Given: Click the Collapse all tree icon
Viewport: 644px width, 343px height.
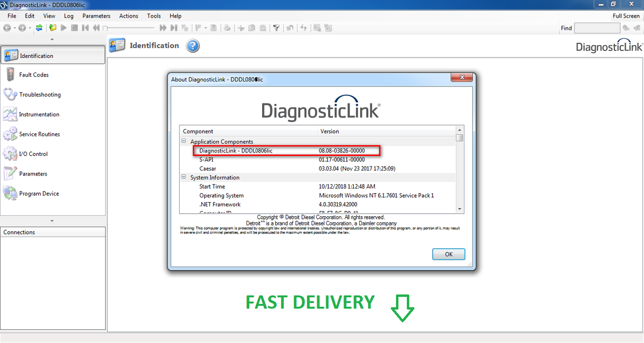Looking at the screenshot, I should (x=328, y=28).
